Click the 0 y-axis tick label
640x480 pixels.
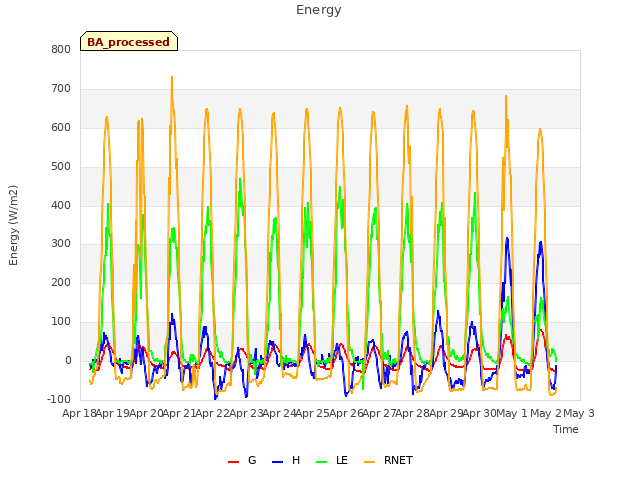[68, 361]
